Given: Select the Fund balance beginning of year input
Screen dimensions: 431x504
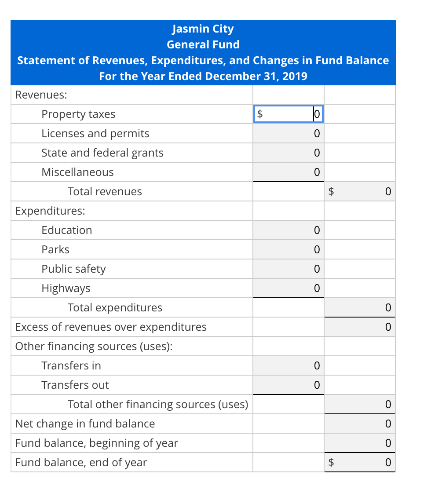Looking at the screenshot, I should click(x=359, y=443).
